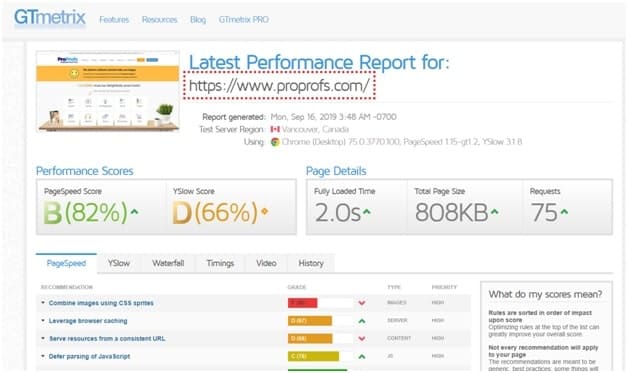Open Defer parsing of JavaScript link
Image resolution: width=628 pixels, height=373 pixels.
click(89, 356)
